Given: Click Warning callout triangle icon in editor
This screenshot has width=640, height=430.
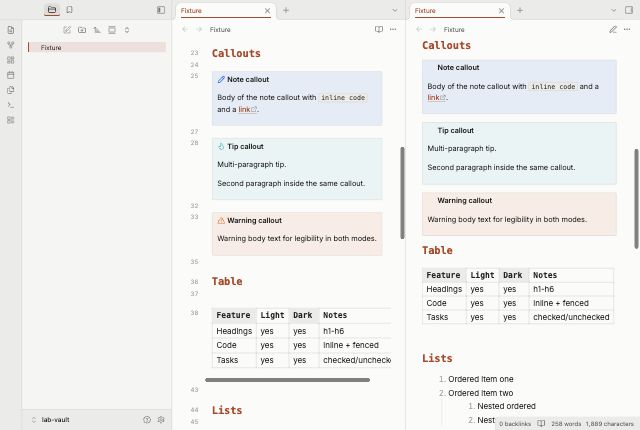Looking at the screenshot, I should pos(221,221).
